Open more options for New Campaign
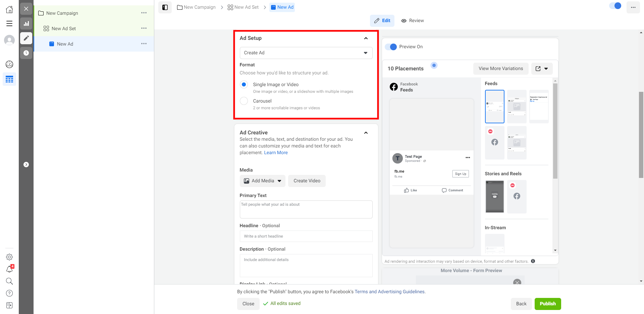 (144, 13)
